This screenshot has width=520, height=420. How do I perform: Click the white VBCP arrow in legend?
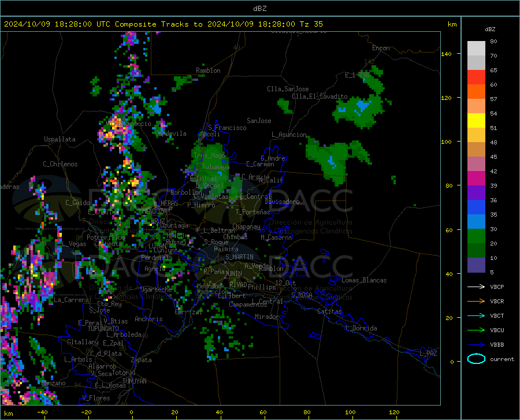pyautogui.click(x=476, y=287)
